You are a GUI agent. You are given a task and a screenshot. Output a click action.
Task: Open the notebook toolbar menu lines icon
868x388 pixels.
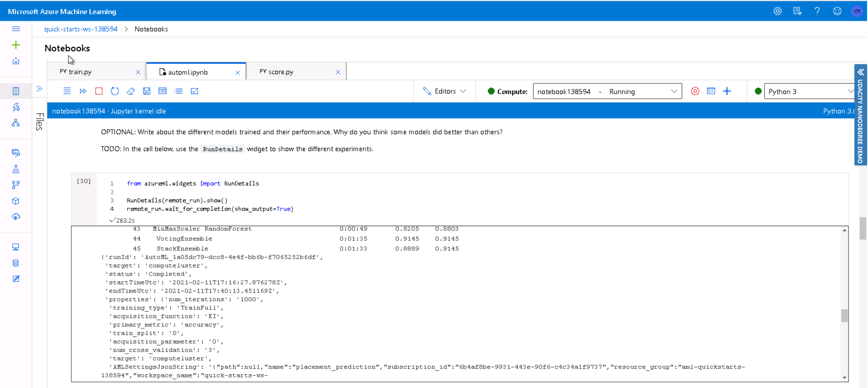click(67, 91)
